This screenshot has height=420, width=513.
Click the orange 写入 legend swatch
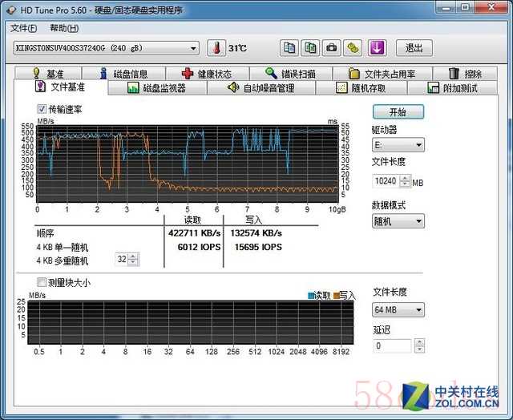click(337, 296)
